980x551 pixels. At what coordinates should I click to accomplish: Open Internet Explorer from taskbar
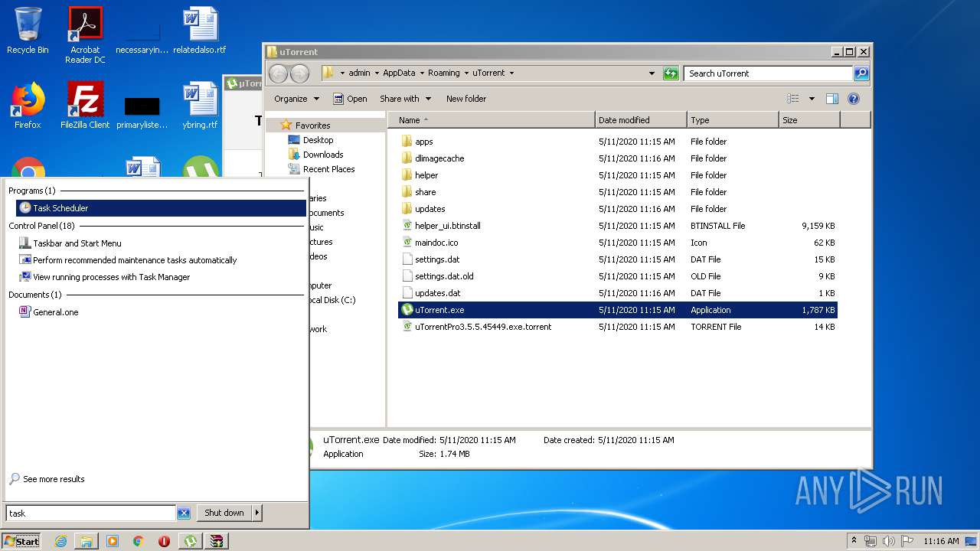[60, 541]
